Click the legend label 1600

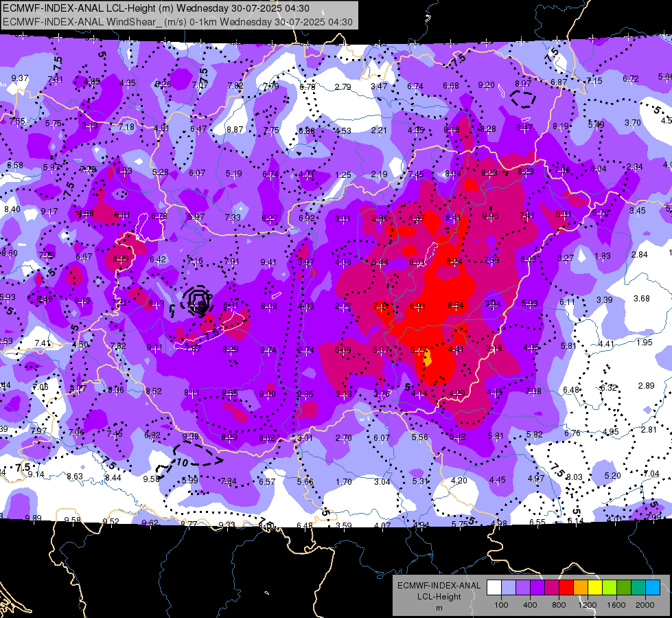point(616,605)
